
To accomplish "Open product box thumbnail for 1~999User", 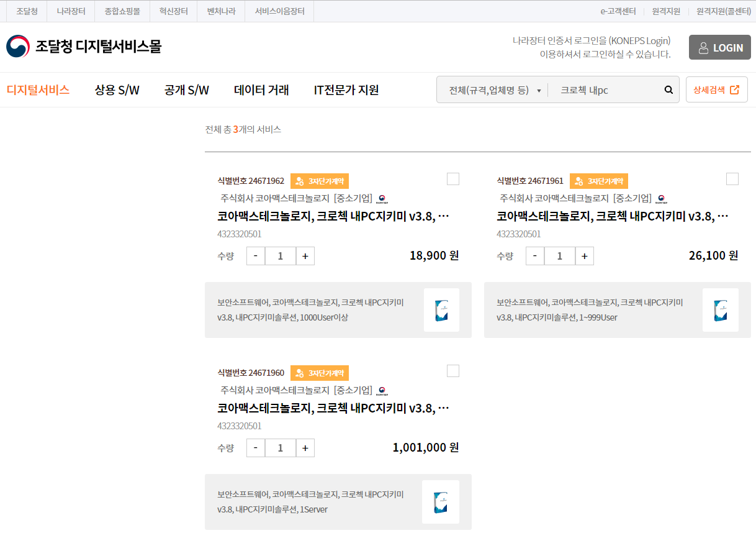I will point(721,310).
